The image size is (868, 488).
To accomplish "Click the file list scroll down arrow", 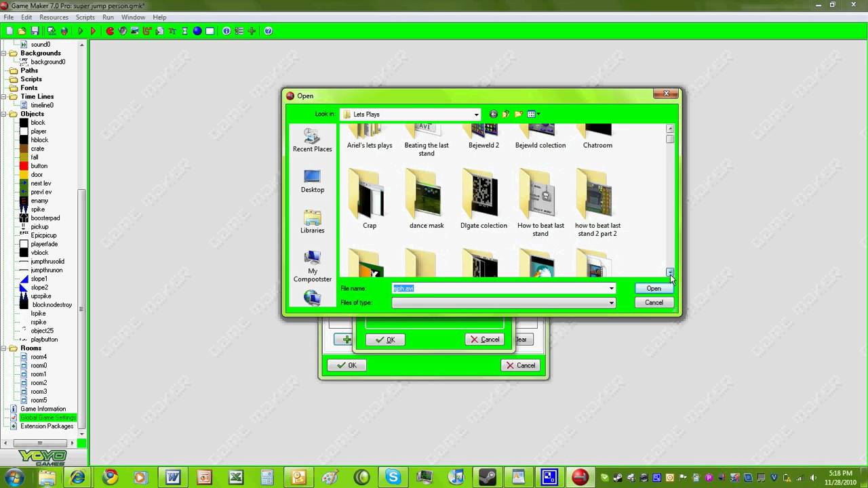I will click(x=670, y=272).
